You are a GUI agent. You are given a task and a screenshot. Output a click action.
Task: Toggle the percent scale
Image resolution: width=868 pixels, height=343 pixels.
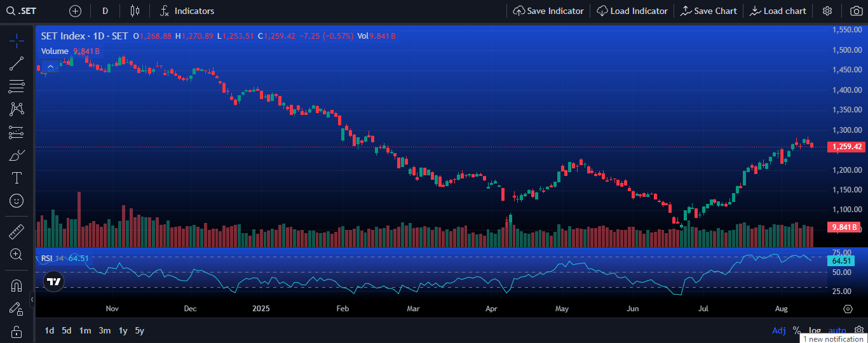pyautogui.click(x=797, y=330)
